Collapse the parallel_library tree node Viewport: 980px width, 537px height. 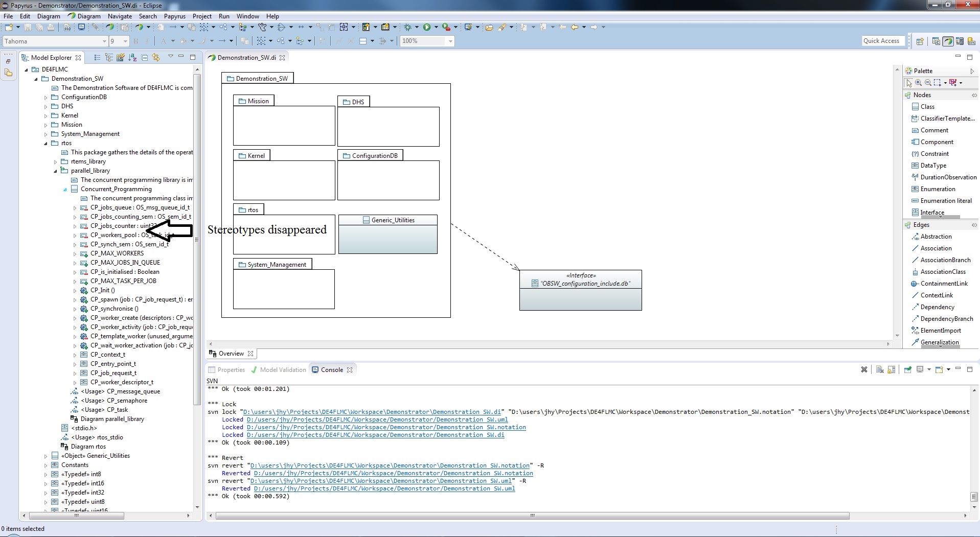point(55,171)
